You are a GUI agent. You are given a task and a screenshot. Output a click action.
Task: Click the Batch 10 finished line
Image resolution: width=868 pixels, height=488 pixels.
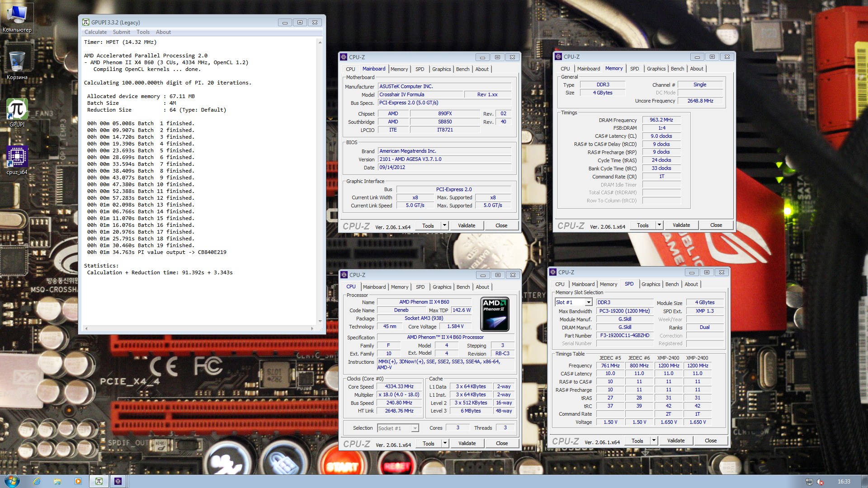coord(141,184)
